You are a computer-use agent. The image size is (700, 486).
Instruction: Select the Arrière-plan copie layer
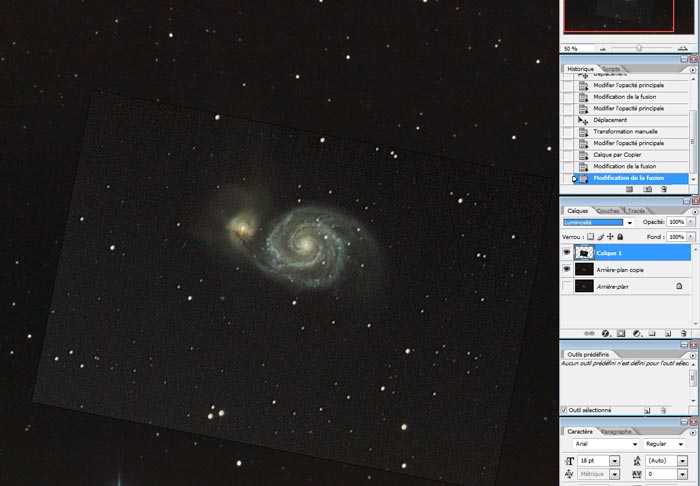[632, 270]
